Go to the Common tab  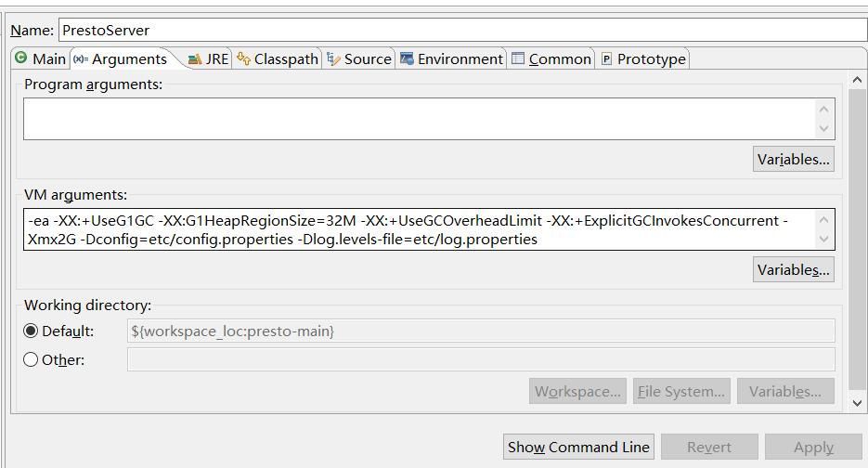pyautogui.click(x=551, y=58)
